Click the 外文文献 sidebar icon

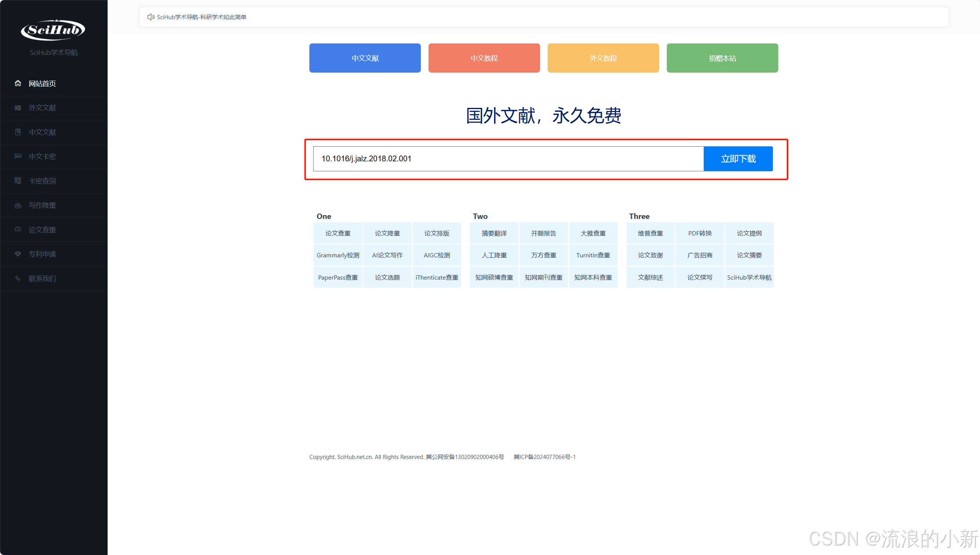pos(18,108)
